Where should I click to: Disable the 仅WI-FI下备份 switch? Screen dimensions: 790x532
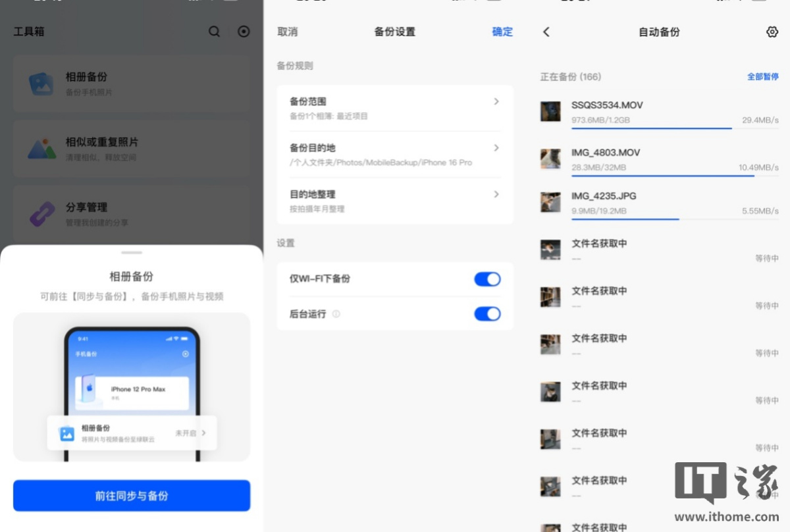tap(487, 279)
